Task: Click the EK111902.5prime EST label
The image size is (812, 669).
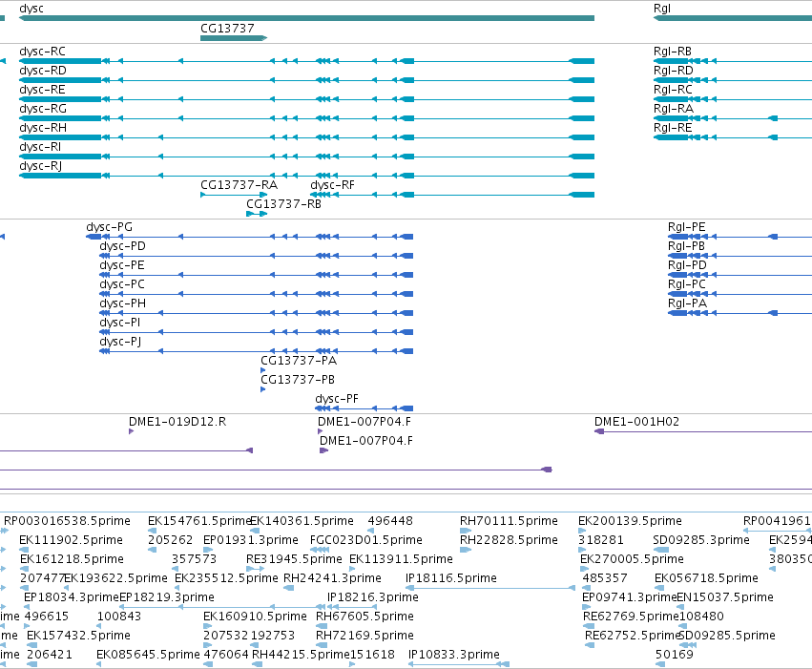Action: point(71,540)
